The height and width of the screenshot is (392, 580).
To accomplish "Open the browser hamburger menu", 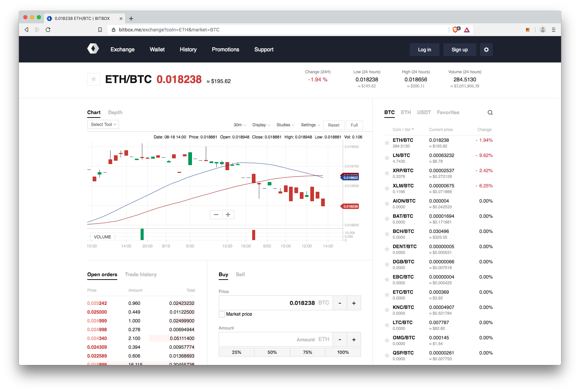I will (554, 30).
